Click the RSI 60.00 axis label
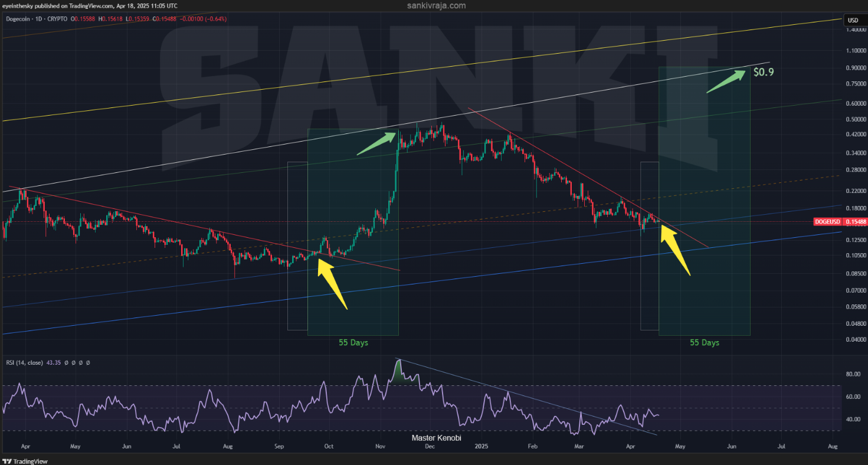The image size is (868, 465). pos(853,397)
